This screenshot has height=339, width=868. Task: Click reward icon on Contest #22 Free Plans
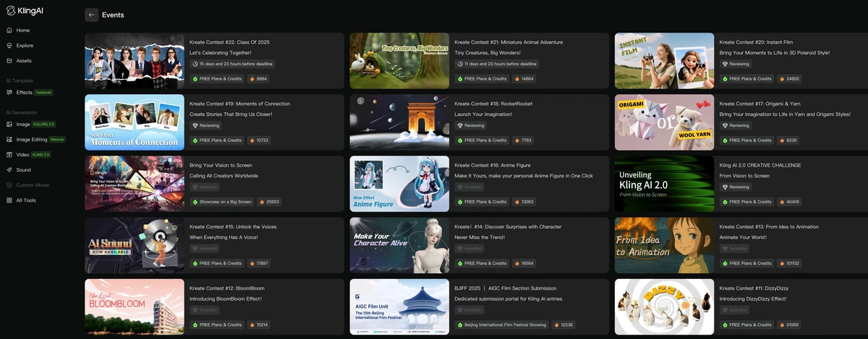click(x=195, y=79)
